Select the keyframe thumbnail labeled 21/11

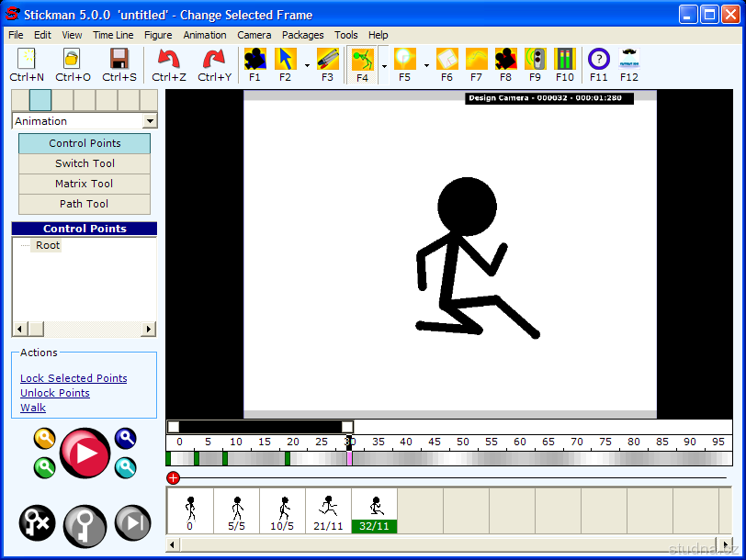click(328, 510)
